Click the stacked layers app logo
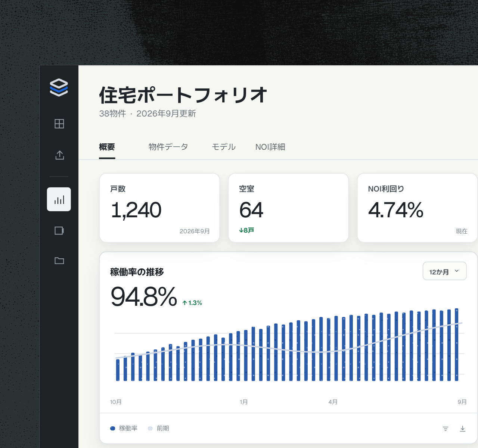Image resolution: width=478 pixels, height=448 pixels. [59, 88]
